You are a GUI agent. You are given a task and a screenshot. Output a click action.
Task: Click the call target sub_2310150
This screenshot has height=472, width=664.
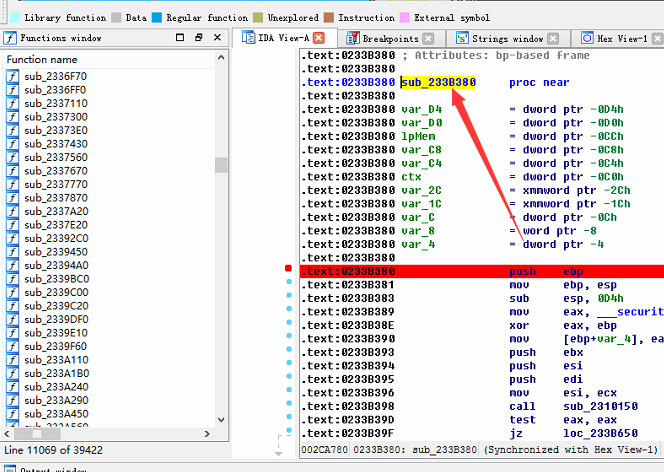coord(601,406)
